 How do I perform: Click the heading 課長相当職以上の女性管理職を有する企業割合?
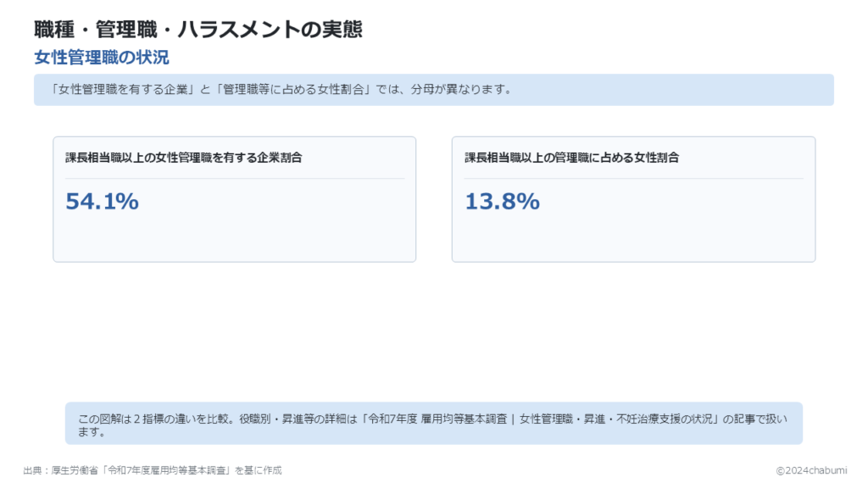[x=184, y=158]
